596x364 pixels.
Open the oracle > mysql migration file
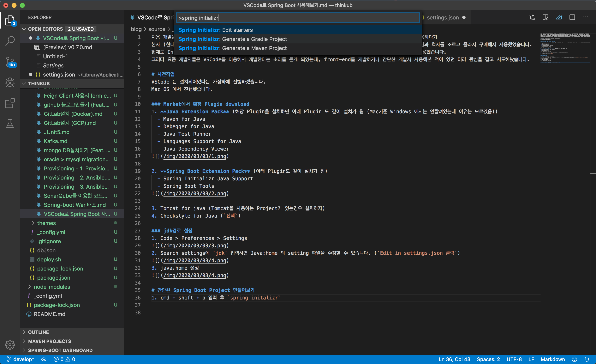72,159
